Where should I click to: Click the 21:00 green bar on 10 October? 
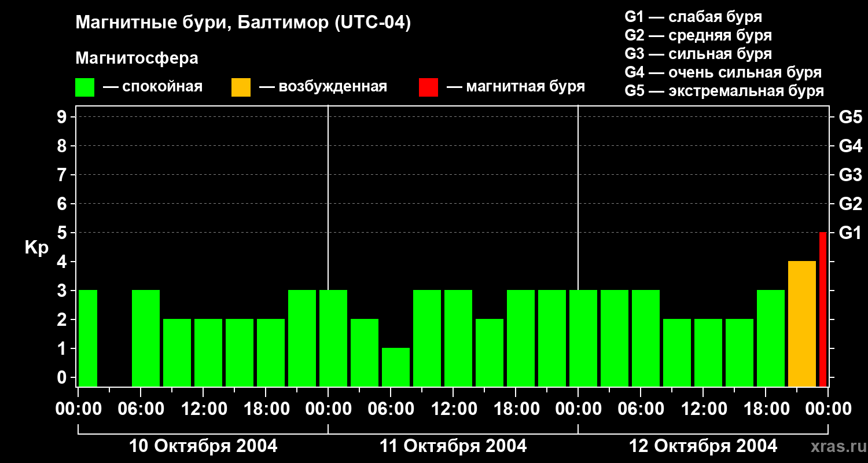click(x=302, y=338)
